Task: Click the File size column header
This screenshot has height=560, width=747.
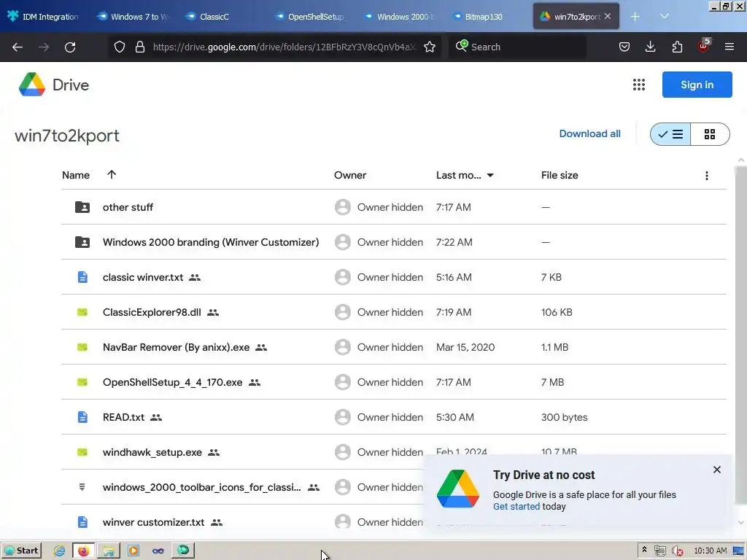Action: pos(560,175)
